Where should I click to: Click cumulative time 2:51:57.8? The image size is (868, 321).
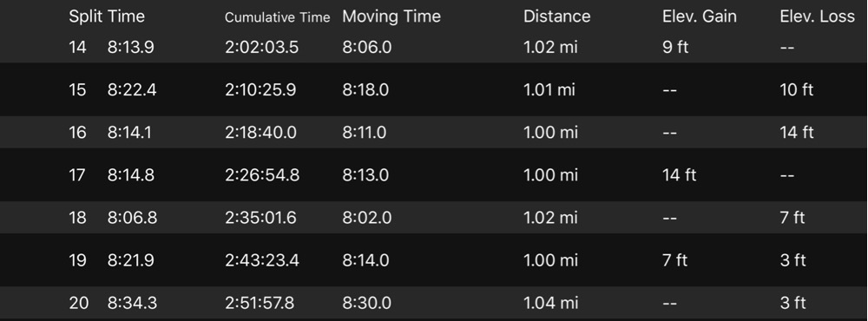click(x=260, y=304)
